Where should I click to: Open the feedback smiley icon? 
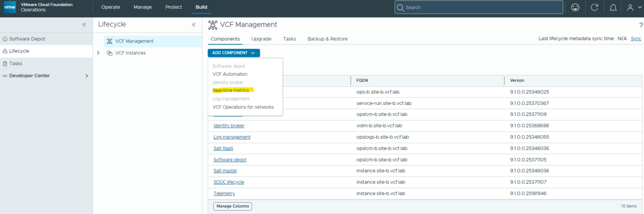point(576,7)
